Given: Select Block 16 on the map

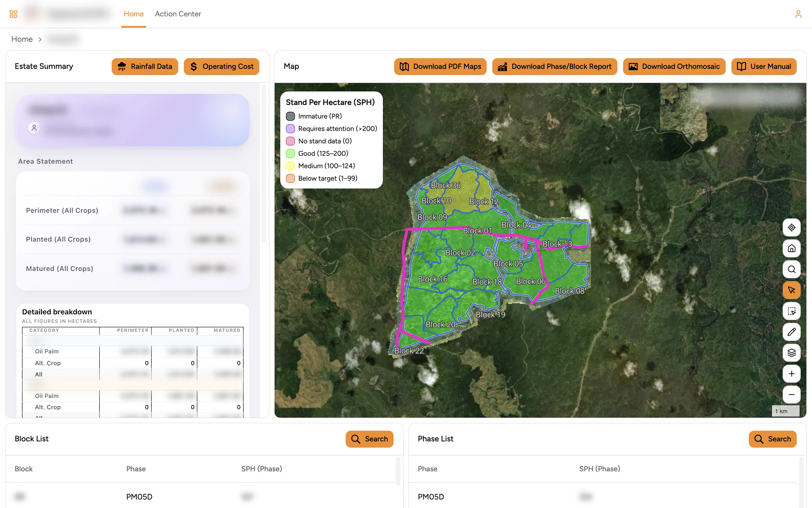Looking at the screenshot, I should tap(433, 279).
